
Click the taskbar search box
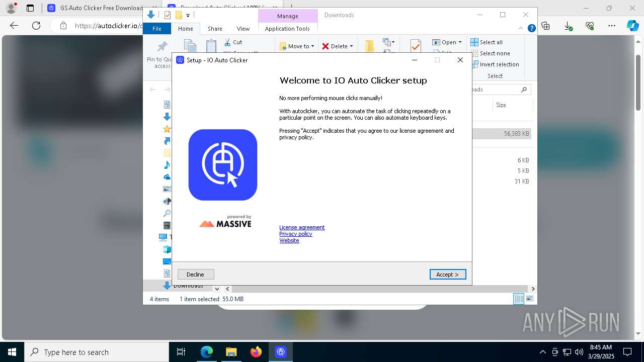97,352
